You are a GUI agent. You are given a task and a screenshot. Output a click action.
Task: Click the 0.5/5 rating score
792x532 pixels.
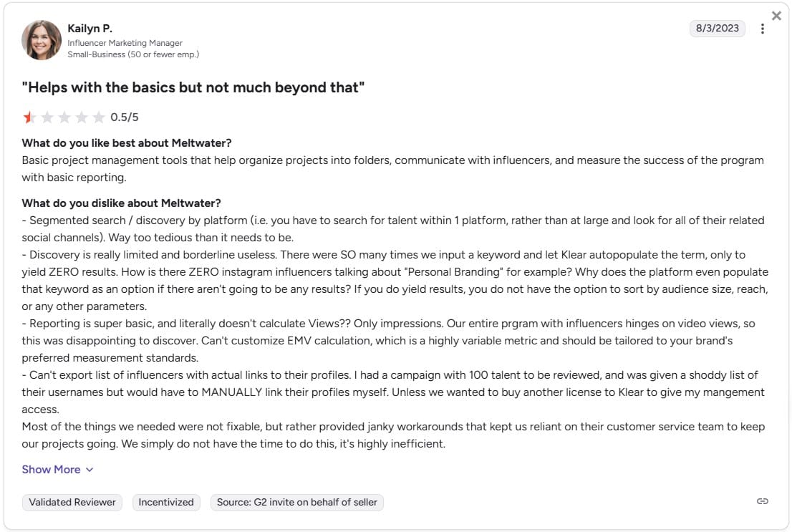pos(125,117)
